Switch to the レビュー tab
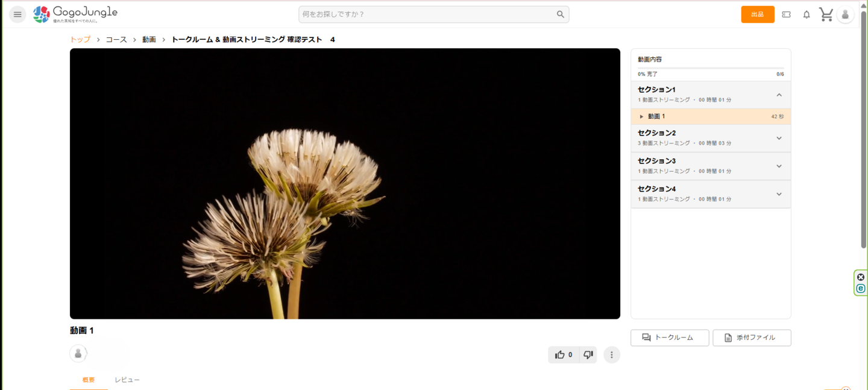Viewport: 868px width, 390px height. coord(127,380)
